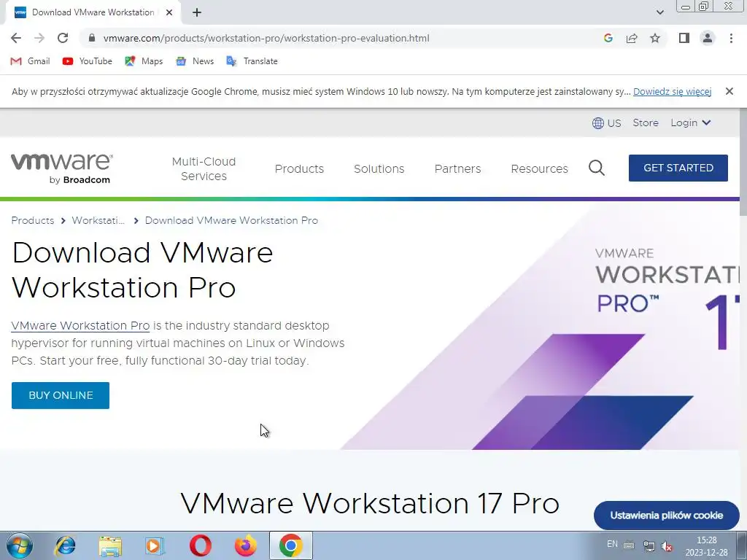Reload the page with refresh icon
The height and width of the screenshot is (560, 747).
[63, 38]
